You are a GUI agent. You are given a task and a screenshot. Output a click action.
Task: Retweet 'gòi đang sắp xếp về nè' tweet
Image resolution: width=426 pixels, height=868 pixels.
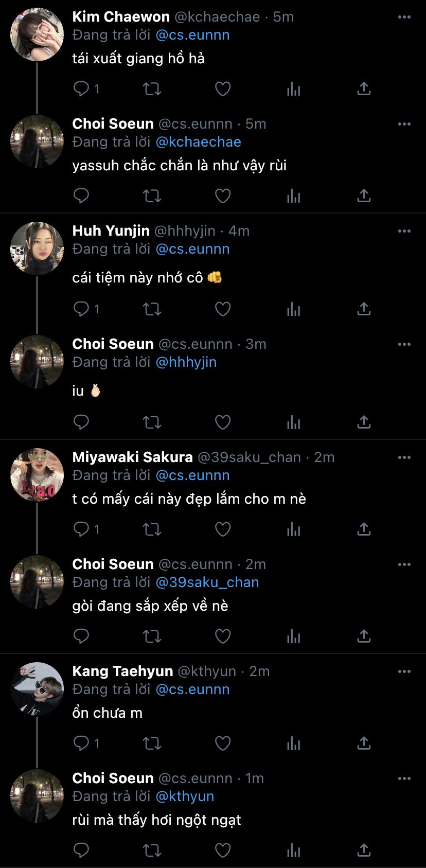[152, 636]
